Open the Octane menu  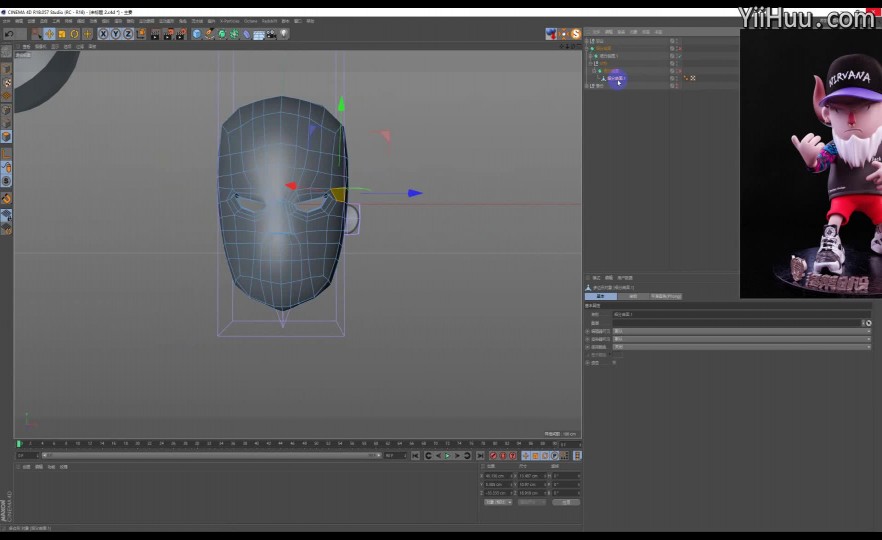tap(250, 21)
